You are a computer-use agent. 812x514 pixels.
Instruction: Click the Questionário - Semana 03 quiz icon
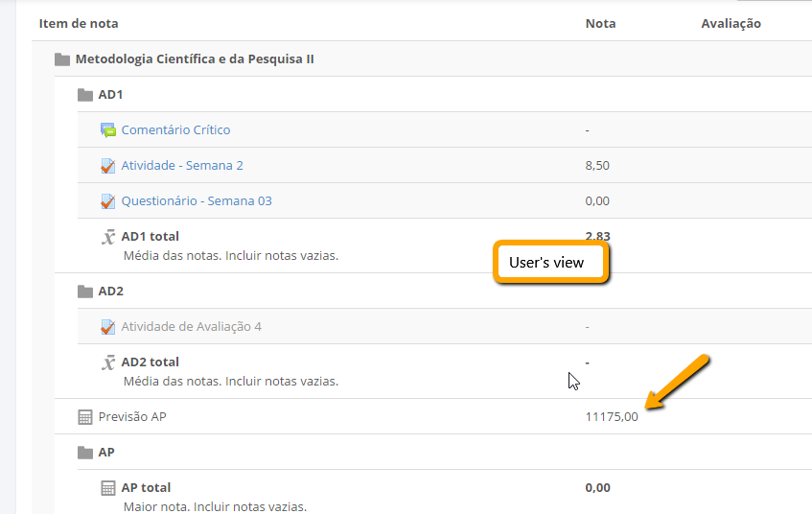(x=107, y=201)
